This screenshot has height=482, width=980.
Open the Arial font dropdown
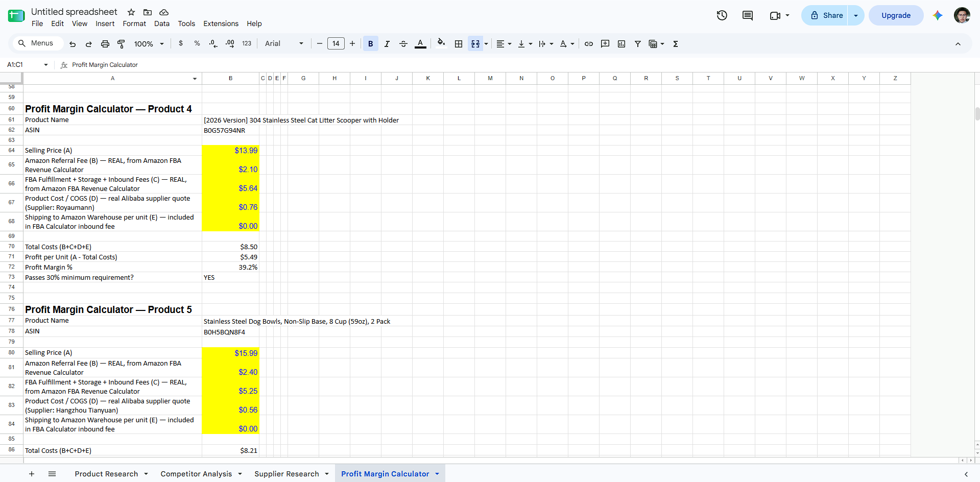tap(284, 44)
